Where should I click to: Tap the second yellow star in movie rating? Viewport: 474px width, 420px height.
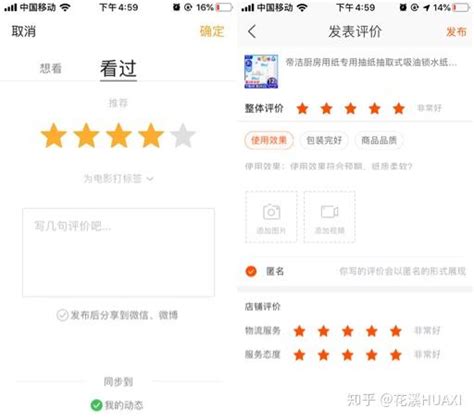[86, 135]
